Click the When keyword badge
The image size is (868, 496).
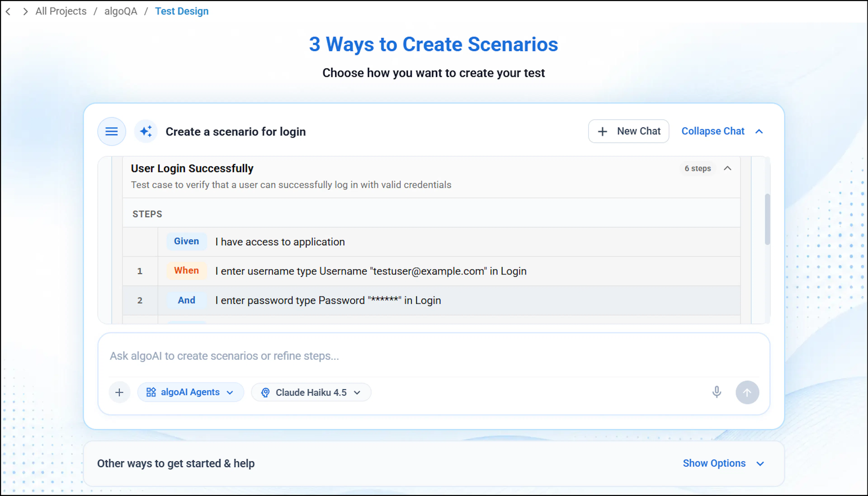tap(187, 270)
